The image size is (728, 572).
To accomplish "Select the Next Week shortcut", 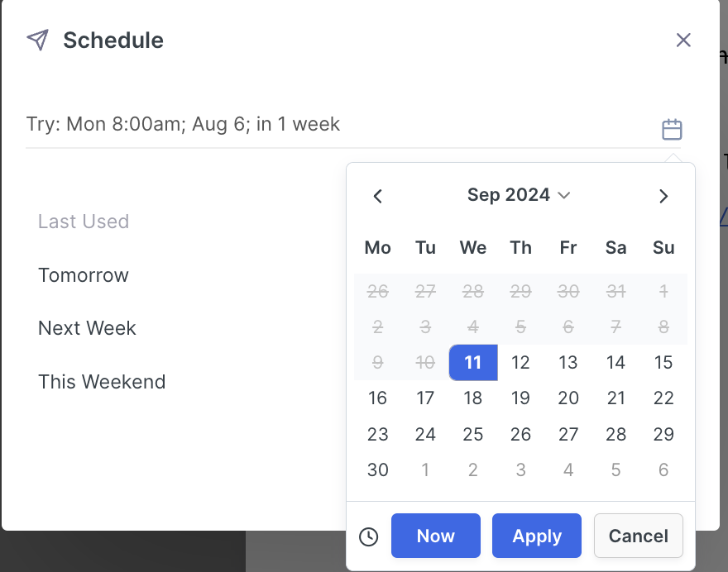I will (87, 328).
